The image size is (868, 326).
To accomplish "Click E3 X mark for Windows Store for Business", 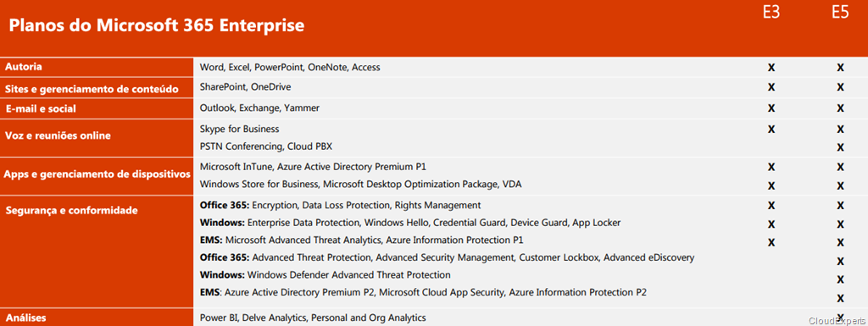I will (x=771, y=185).
